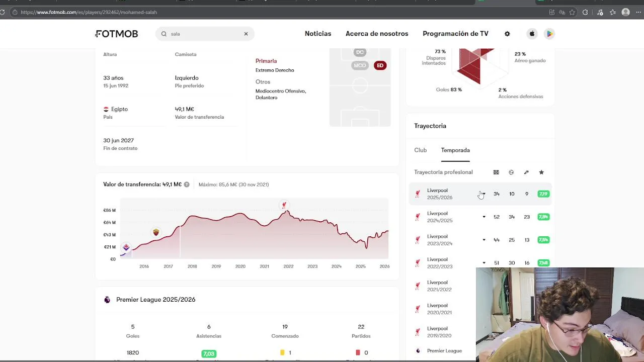
Task: Click the Premier League logo beside the heading
Action: (x=107, y=300)
